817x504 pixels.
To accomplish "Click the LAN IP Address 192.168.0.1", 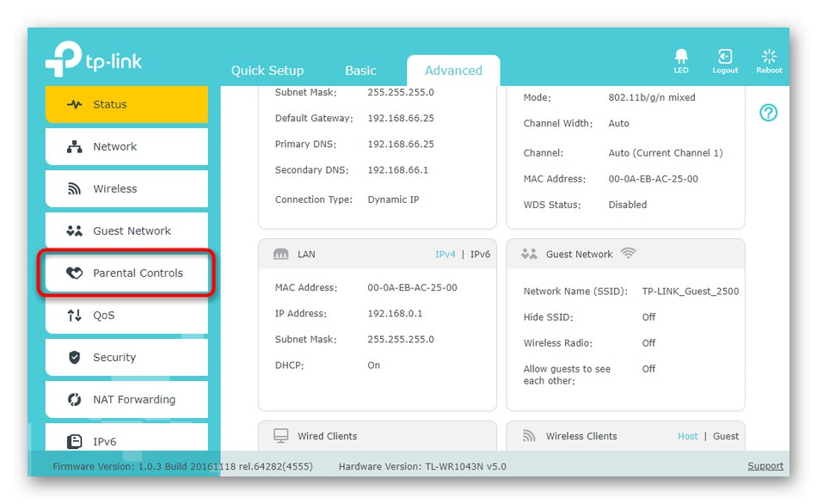I will coord(395,313).
